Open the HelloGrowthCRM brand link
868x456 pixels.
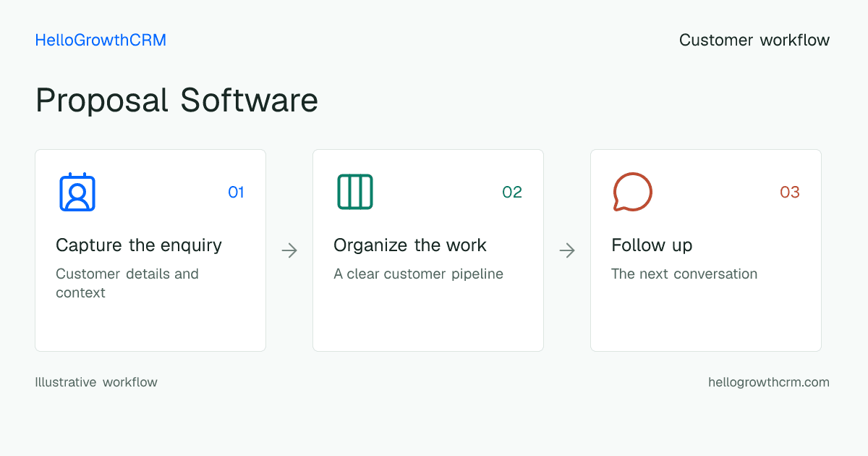point(101,41)
